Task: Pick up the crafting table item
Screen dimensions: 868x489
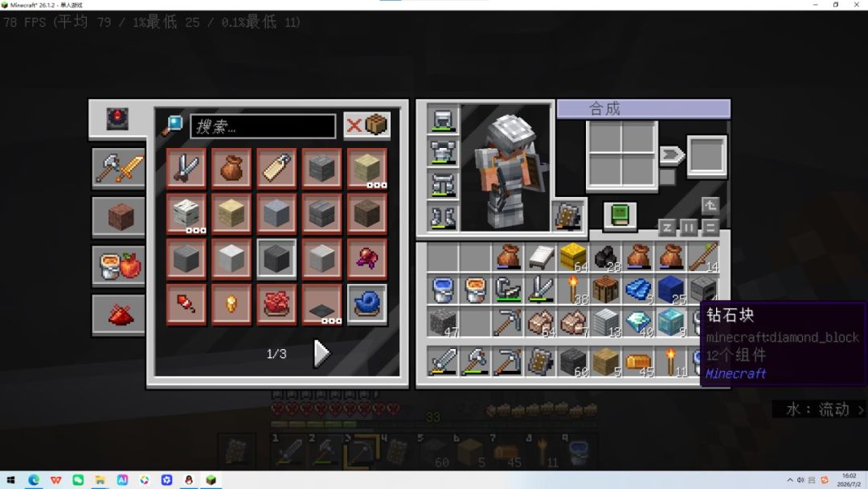Action: 606,290
